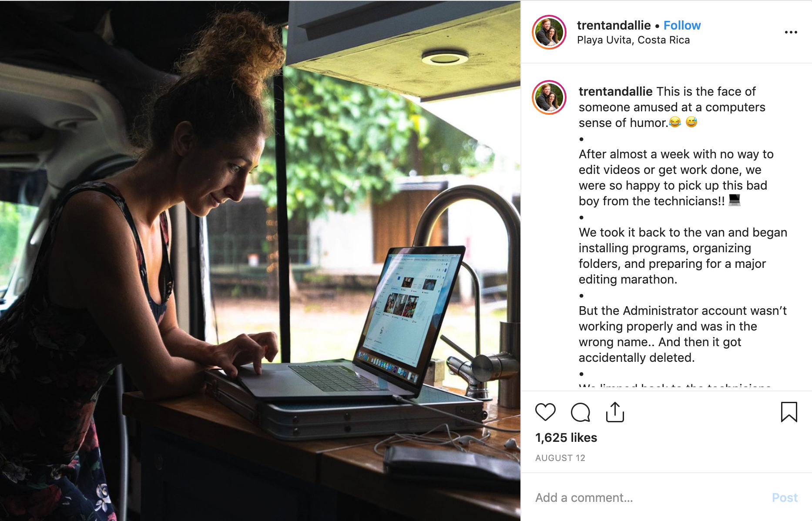Select the laughing emoji in caption
Image resolution: width=812 pixels, height=521 pixels.
[x=675, y=122]
